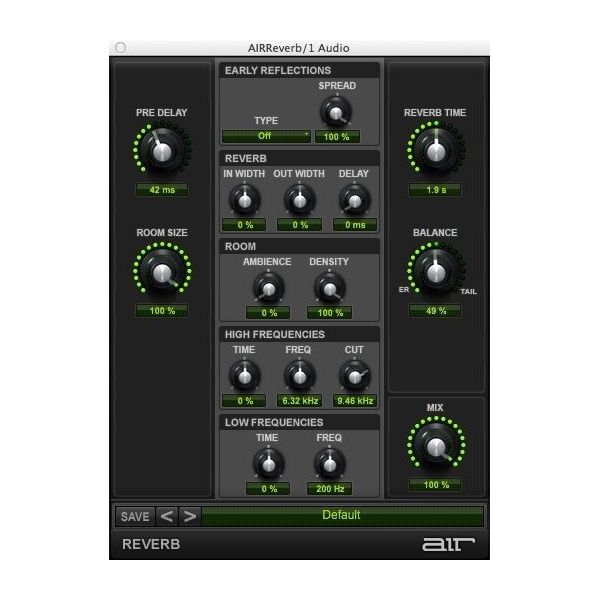The image size is (600, 600).
Task: Close the AIRReverb plugin window
Action: point(121,47)
